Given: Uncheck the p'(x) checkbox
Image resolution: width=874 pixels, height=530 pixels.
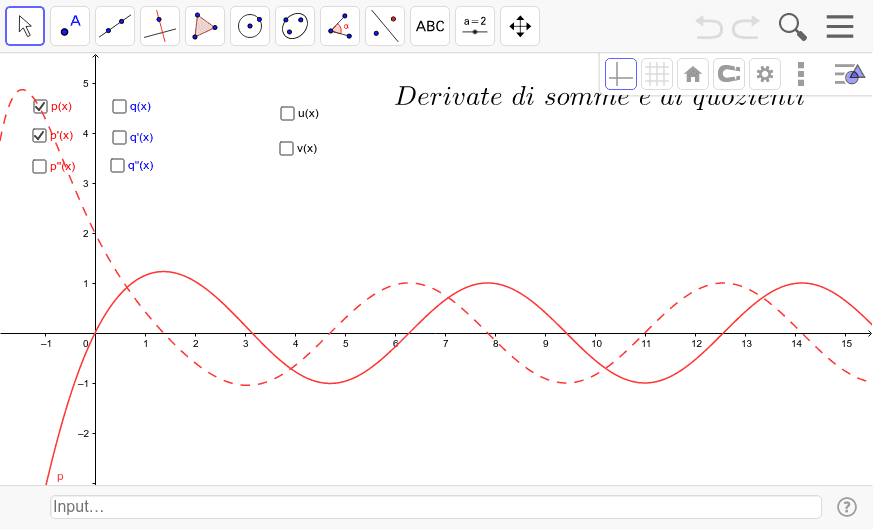Looking at the screenshot, I should tap(39, 135).
